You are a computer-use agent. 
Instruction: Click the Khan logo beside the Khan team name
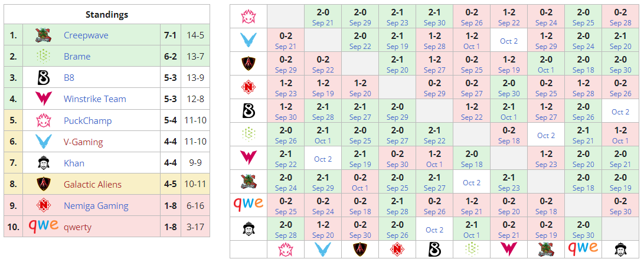click(43, 163)
